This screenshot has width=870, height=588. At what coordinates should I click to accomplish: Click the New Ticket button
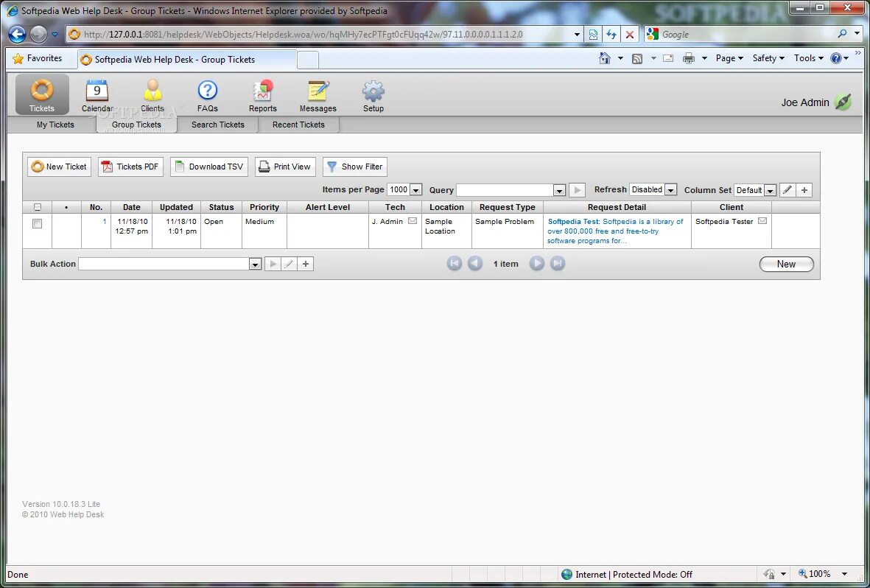point(60,167)
